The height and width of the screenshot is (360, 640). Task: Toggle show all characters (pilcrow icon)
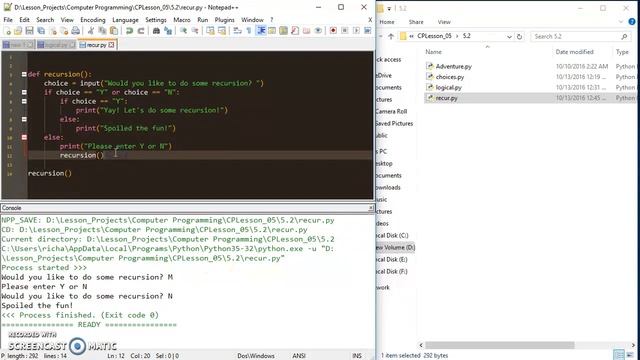point(249,31)
